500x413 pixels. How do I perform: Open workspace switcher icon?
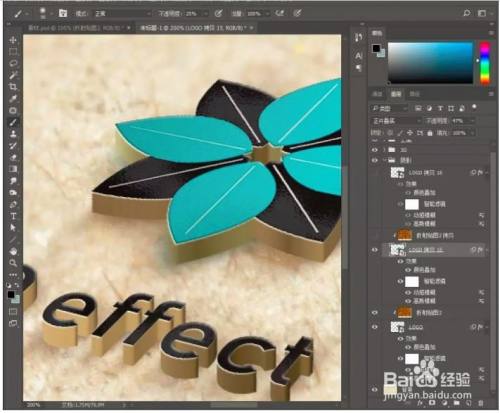(x=482, y=13)
